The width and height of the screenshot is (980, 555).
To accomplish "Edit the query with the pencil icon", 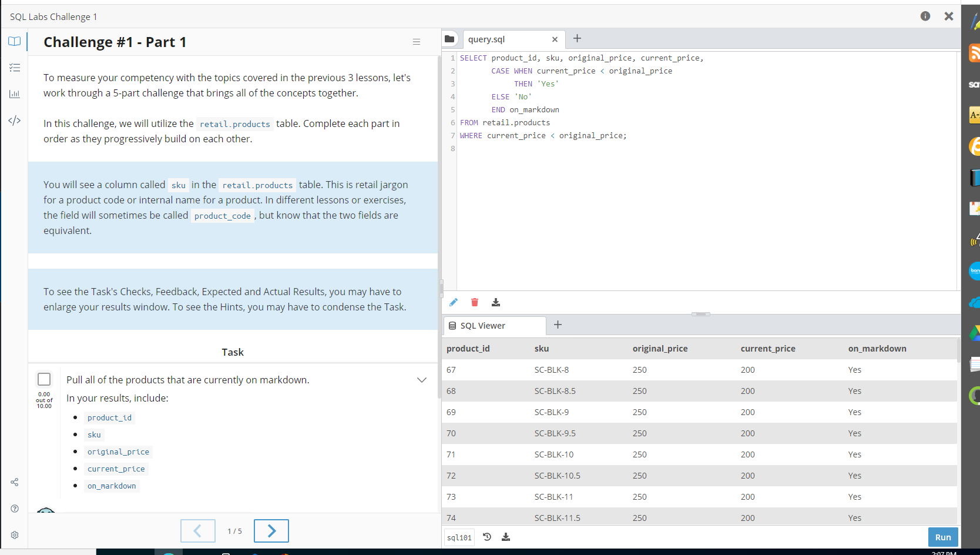I will point(453,302).
